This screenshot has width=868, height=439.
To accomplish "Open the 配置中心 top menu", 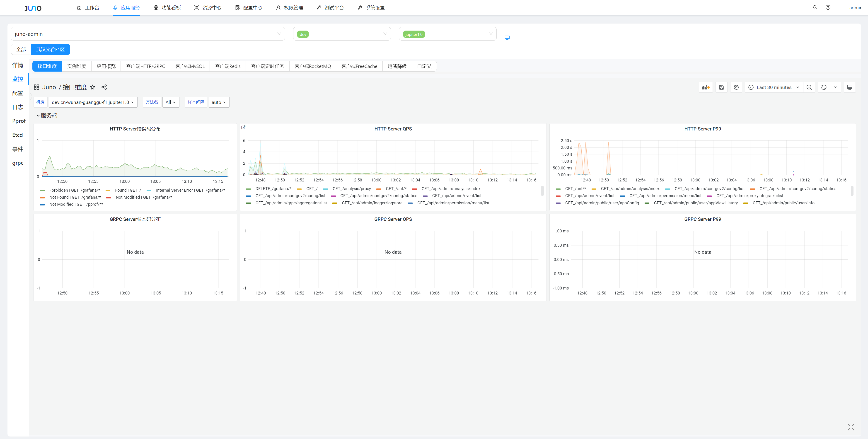I will (249, 8).
